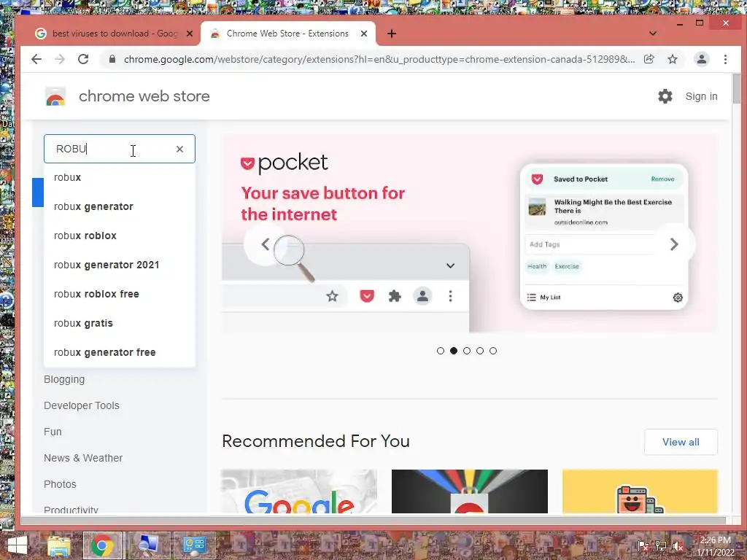
Task: Jump to fourth carousel dot
Action: click(480, 351)
